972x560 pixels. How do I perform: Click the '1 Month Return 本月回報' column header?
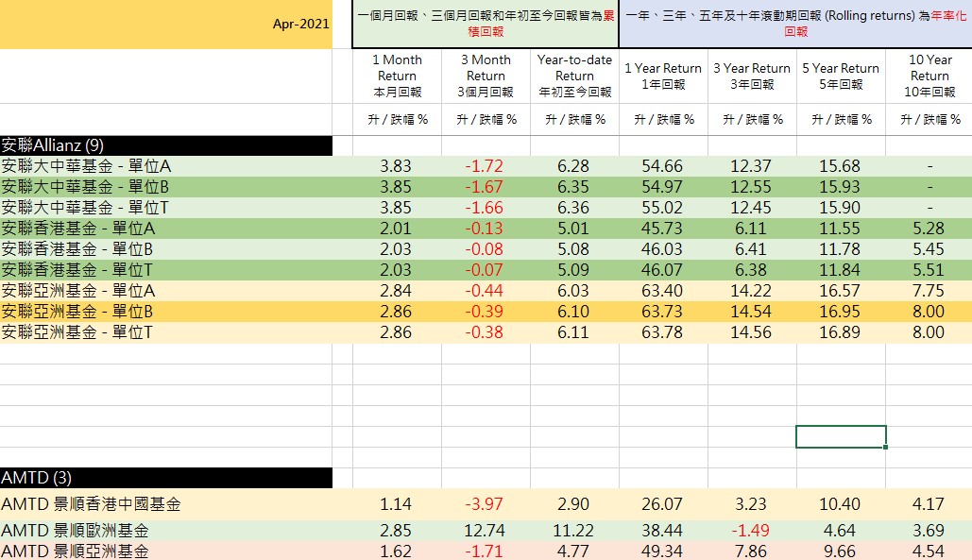pyautogui.click(x=398, y=76)
